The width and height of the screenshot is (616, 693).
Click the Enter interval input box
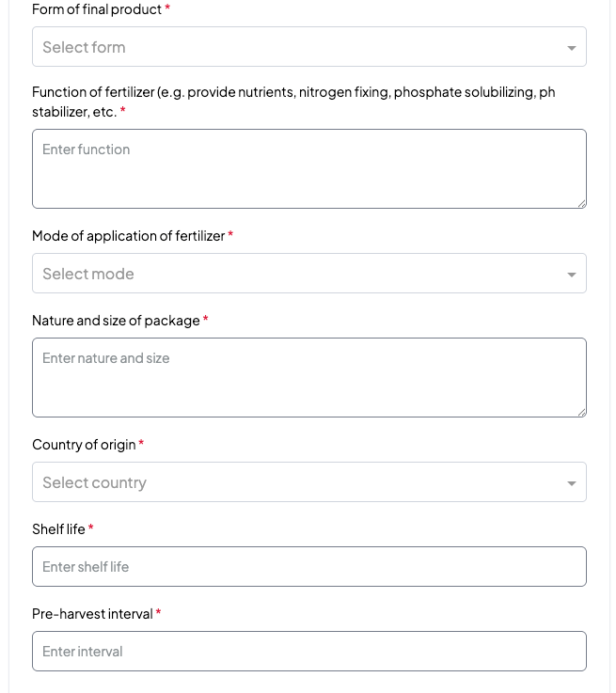tap(309, 651)
